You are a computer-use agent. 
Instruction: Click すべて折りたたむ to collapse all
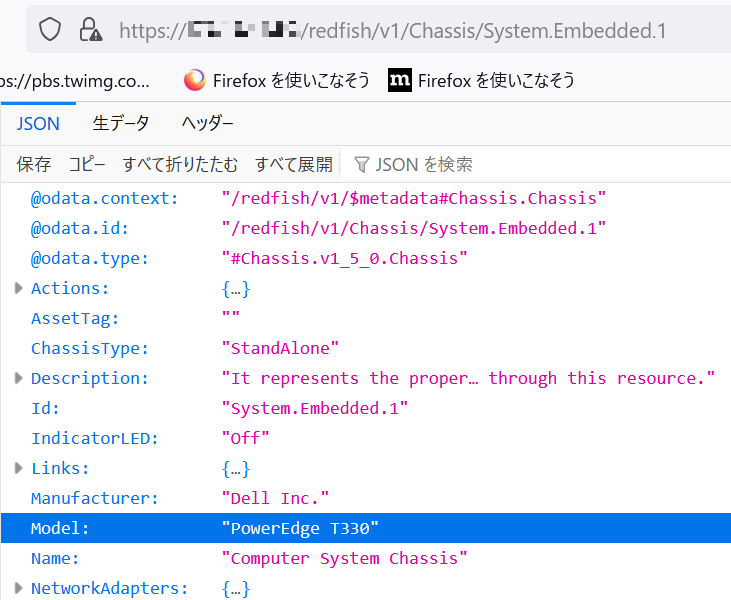(x=180, y=164)
